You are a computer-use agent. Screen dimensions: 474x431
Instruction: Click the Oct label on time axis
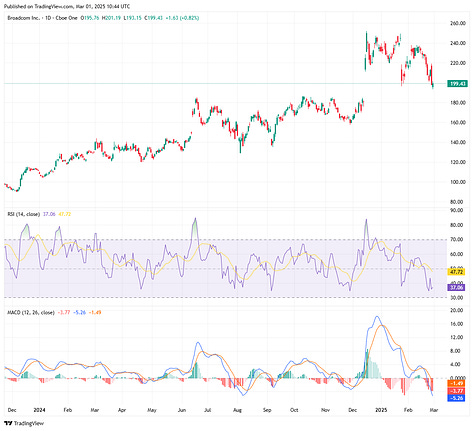294,410
